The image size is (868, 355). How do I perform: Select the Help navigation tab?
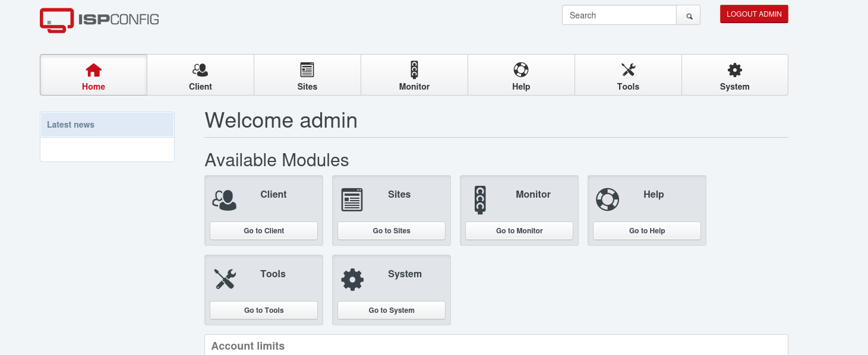(521, 75)
